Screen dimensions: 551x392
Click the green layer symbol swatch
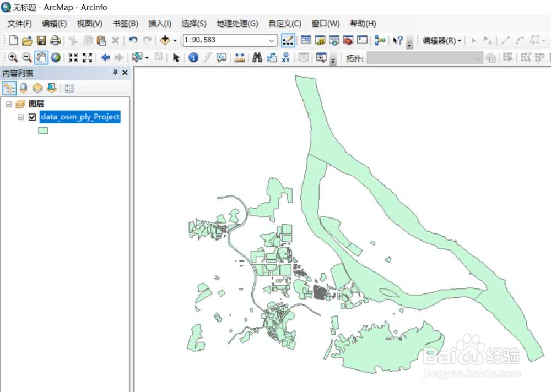pos(43,130)
